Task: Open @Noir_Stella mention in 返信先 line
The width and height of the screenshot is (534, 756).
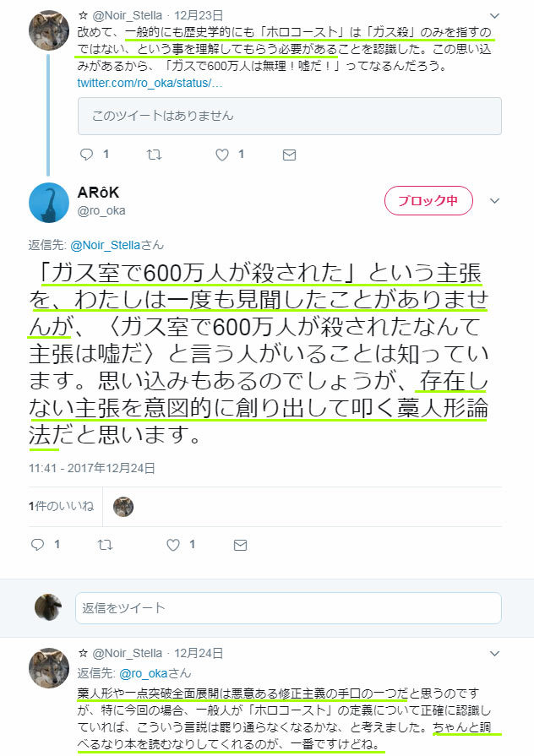Action: [x=105, y=245]
